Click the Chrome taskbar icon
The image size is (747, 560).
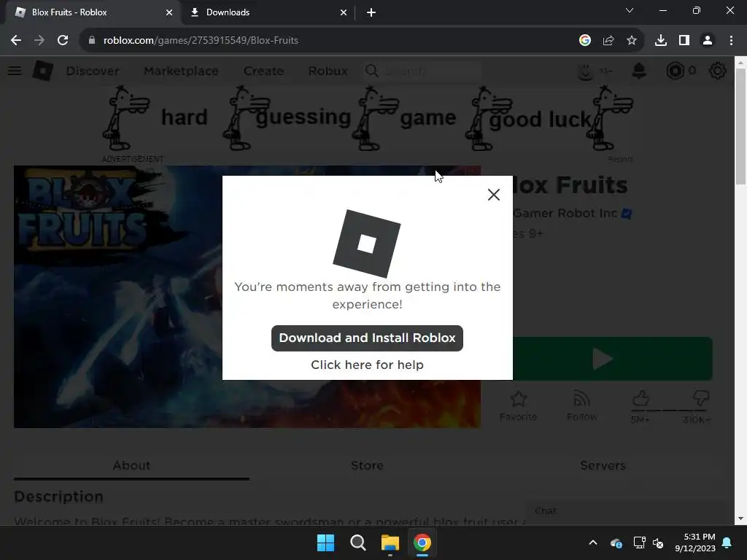[x=422, y=542]
